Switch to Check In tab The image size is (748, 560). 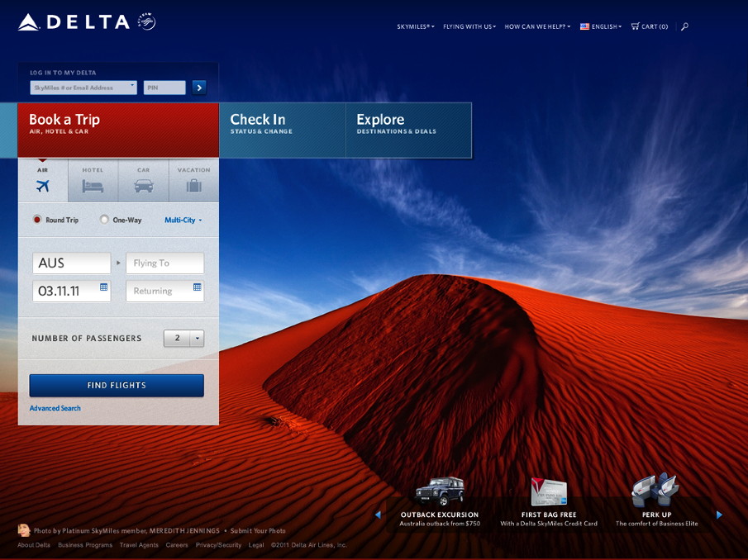coord(283,130)
